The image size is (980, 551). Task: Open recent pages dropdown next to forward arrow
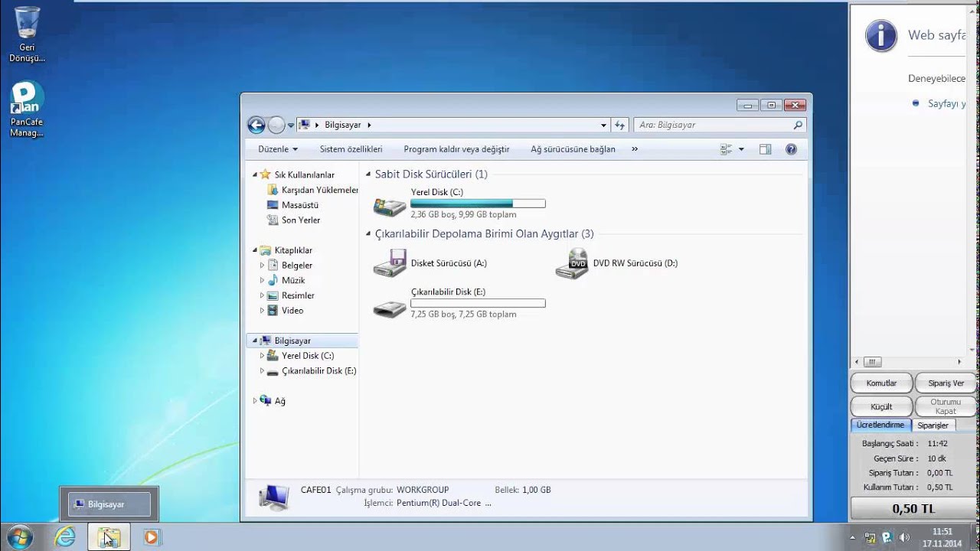(291, 126)
